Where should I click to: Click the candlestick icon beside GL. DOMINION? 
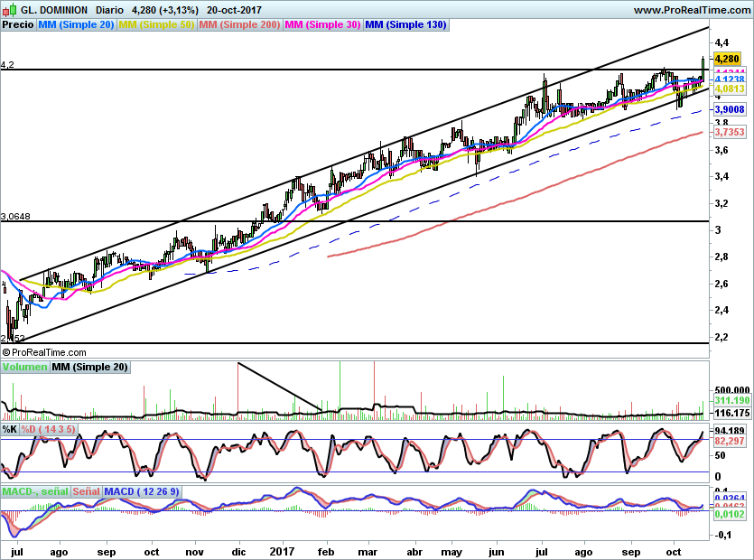tap(9, 9)
